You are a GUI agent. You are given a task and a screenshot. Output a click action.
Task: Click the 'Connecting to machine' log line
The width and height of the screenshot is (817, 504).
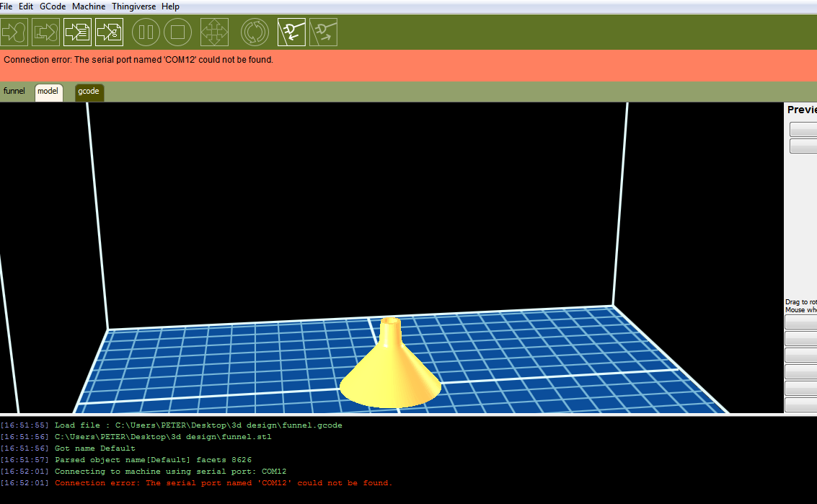(143, 471)
